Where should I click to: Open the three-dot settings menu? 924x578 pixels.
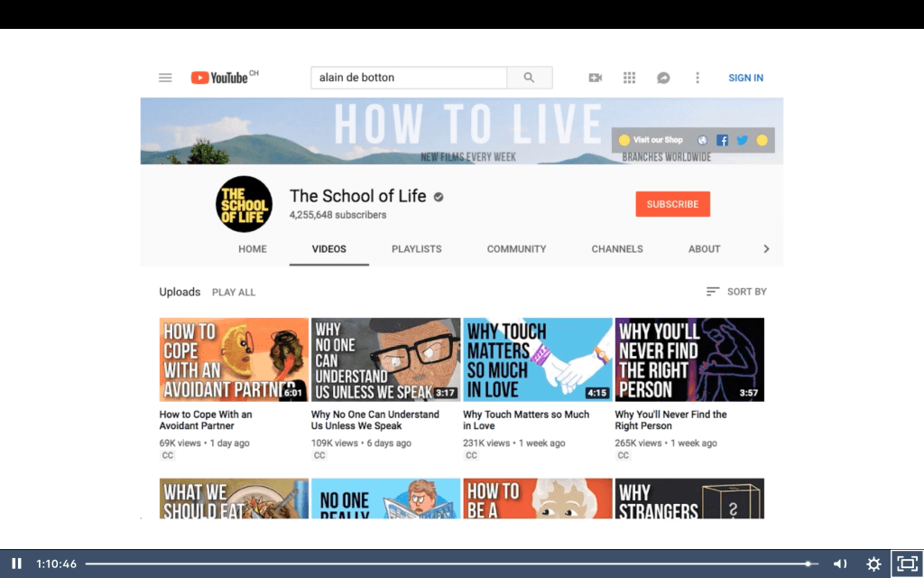[697, 78]
